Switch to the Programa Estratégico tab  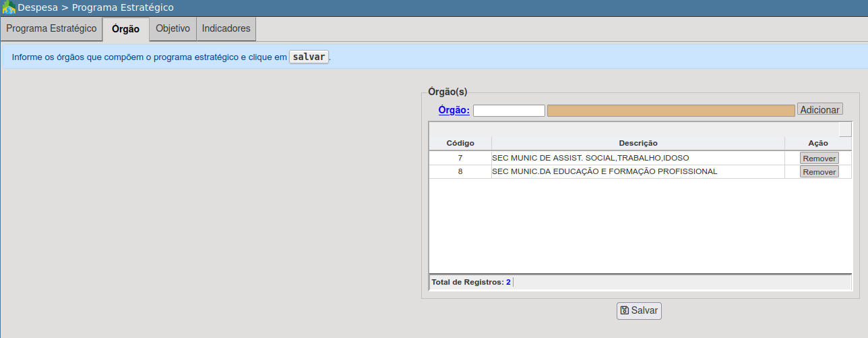coord(51,29)
